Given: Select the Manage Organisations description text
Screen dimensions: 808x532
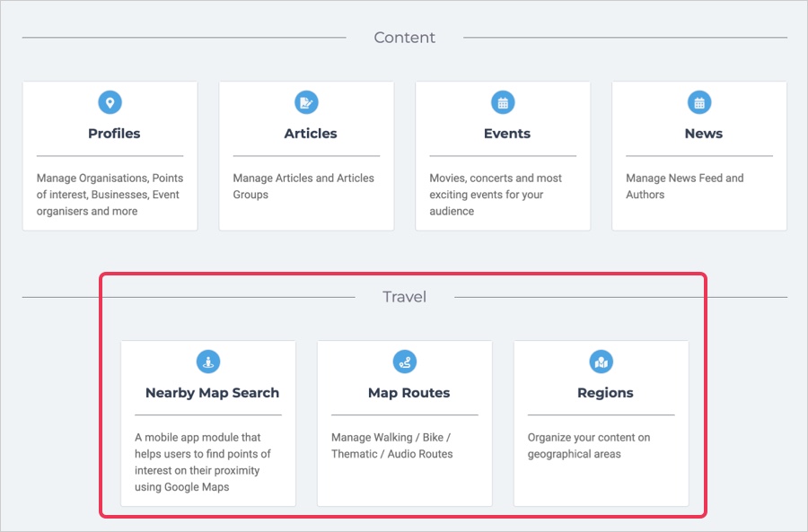Looking at the screenshot, I should coord(110,195).
